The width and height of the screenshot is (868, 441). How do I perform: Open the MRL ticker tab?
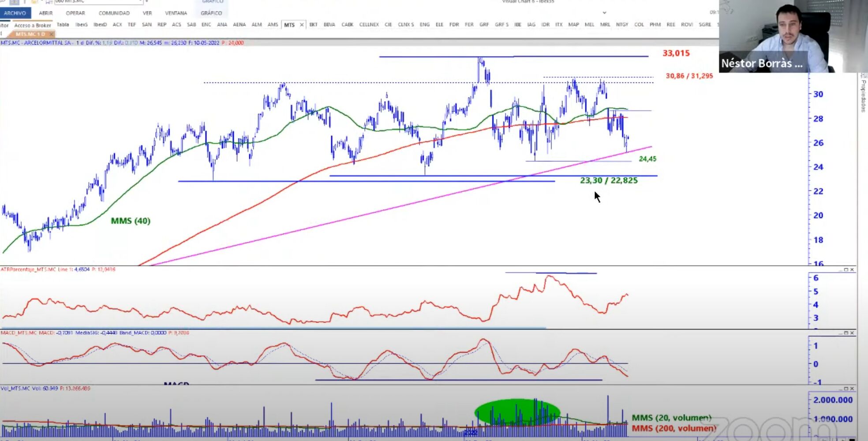pyautogui.click(x=605, y=25)
